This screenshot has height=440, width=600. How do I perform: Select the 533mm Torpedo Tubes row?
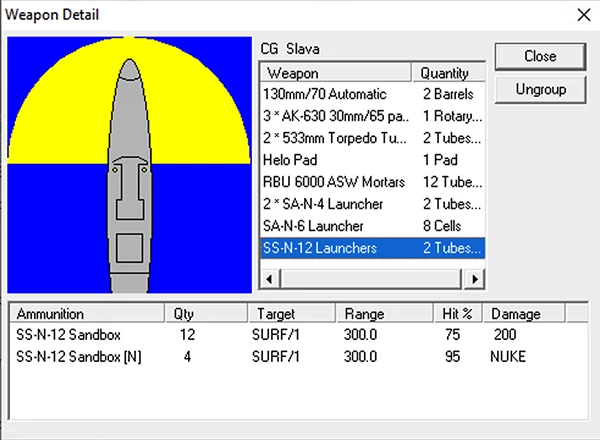pos(334,137)
